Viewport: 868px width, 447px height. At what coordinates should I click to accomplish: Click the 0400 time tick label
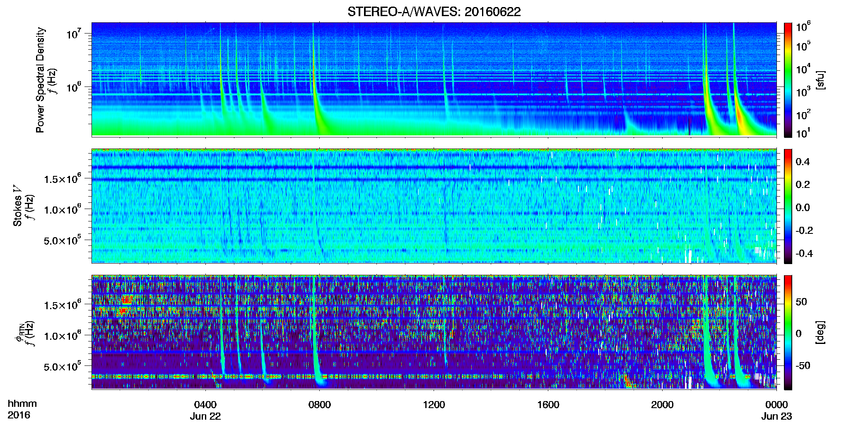[205, 404]
